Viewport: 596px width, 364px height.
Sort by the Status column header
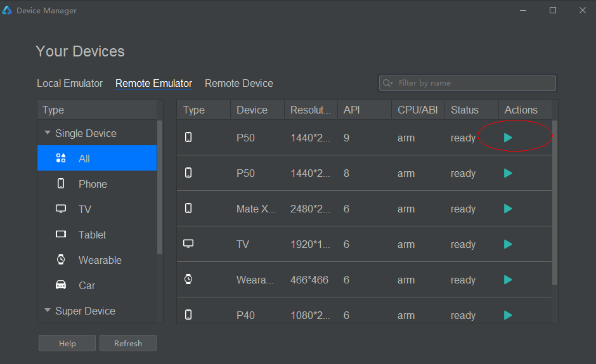(472, 110)
